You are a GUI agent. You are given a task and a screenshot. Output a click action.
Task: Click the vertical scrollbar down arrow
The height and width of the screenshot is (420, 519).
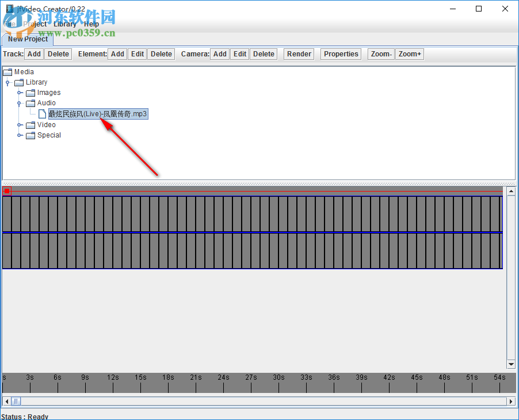point(511,364)
